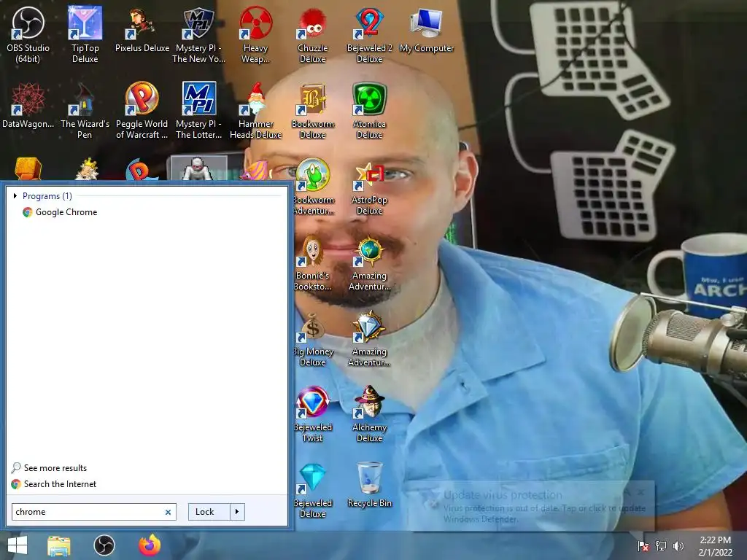Launch Atomica Deluxe shortcut

click(370, 111)
